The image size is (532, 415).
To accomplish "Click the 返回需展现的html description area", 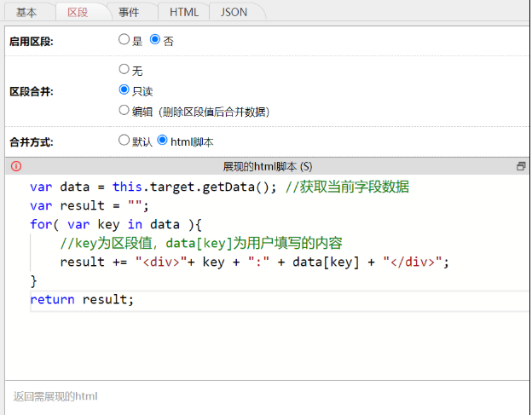I will pyautogui.click(x=56, y=396).
